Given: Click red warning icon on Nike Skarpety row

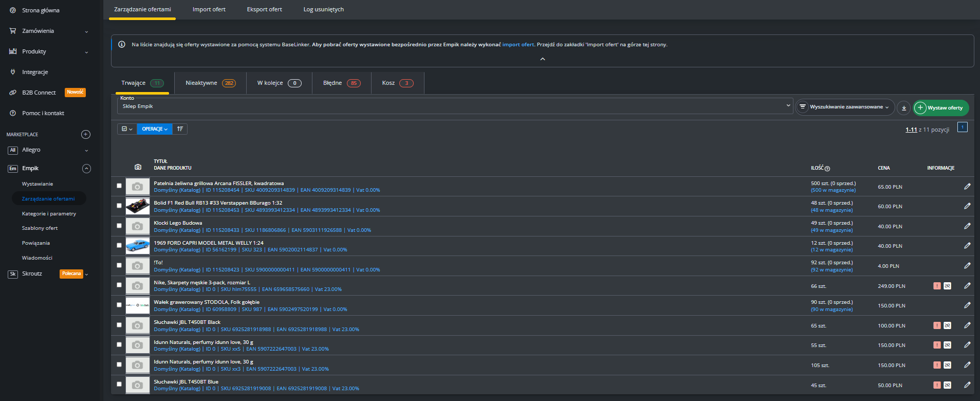Looking at the screenshot, I should click(937, 286).
